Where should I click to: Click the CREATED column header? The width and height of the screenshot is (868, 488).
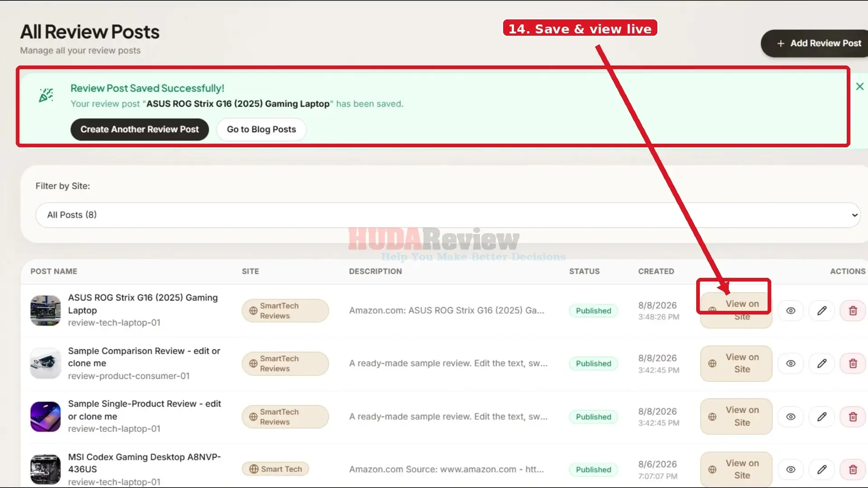pos(656,271)
